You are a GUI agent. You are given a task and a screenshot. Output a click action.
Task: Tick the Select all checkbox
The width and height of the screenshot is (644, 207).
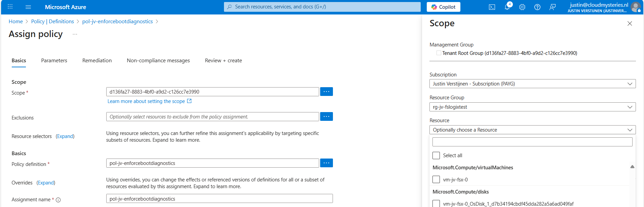(x=436, y=156)
